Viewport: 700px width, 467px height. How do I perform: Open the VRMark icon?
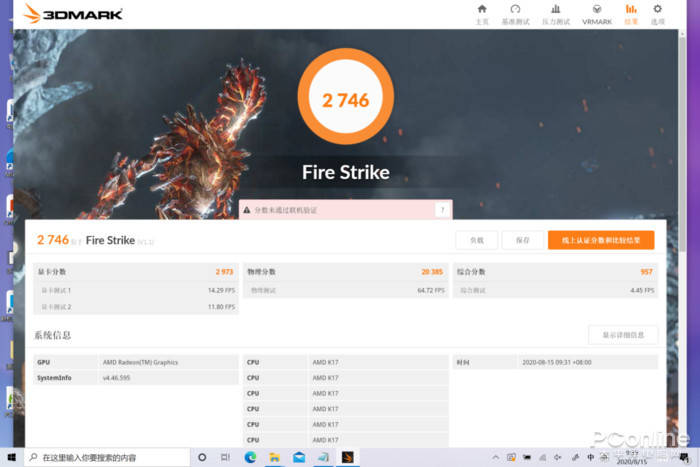(x=597, y=13)
